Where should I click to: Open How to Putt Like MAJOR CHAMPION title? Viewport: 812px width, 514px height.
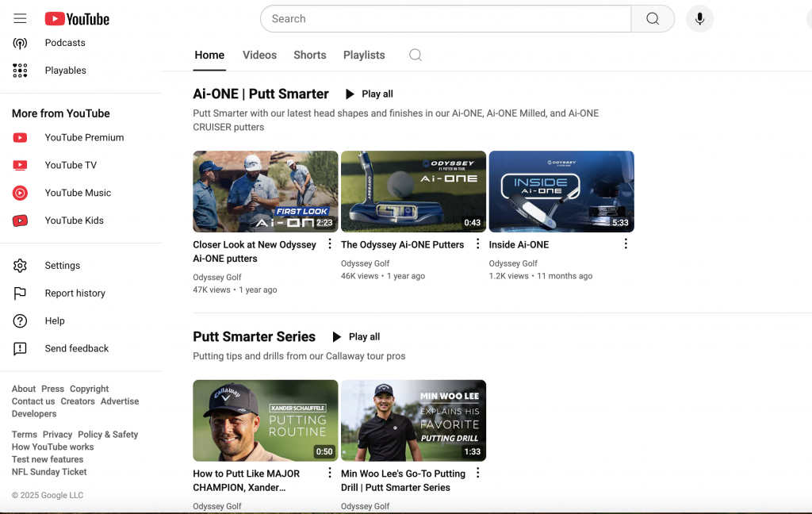click(x=247, y=481)
